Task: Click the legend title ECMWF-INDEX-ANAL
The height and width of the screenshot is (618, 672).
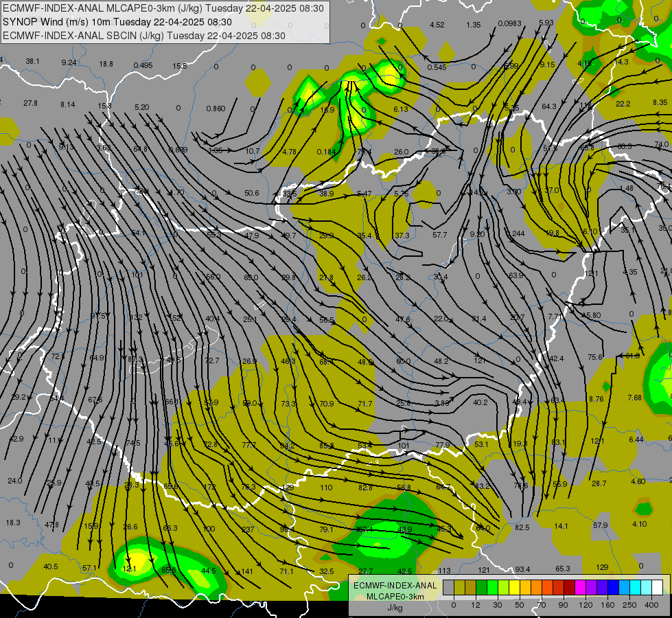Action: click(x=395, y=586)
